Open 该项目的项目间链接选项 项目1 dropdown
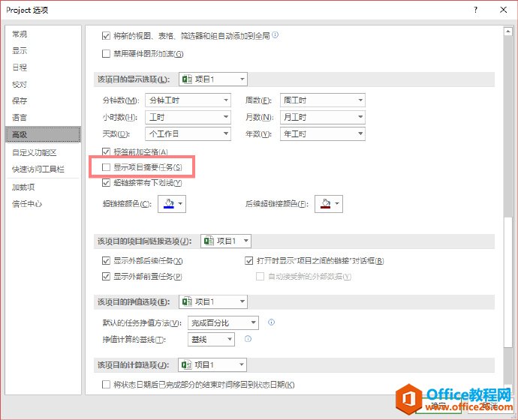 click(x=226, y=241)
